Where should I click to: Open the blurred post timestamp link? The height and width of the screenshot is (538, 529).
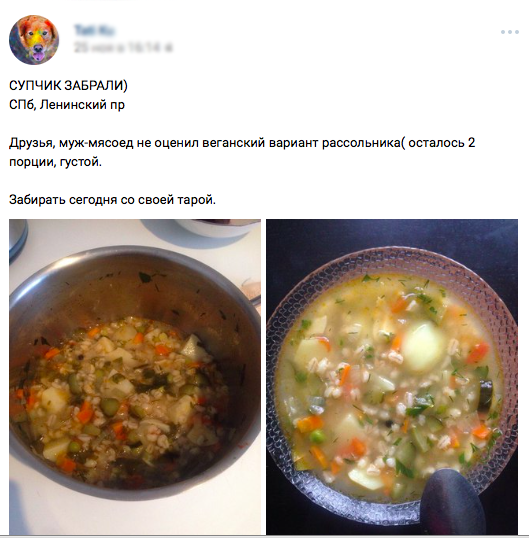[119, 47]
